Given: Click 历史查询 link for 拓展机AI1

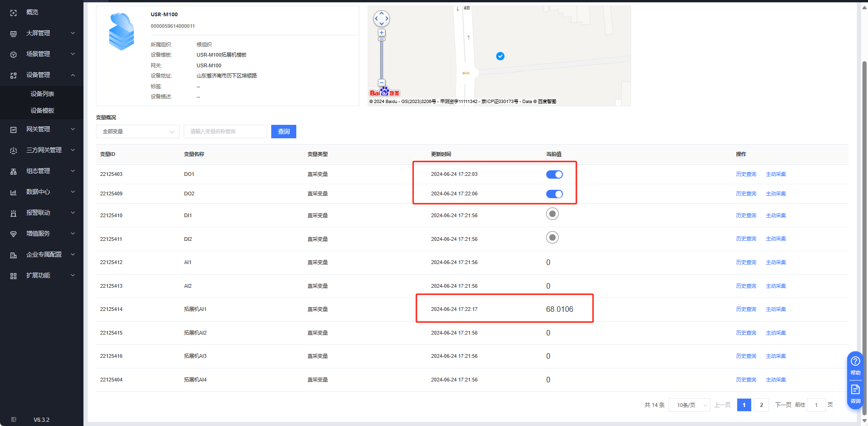Looking at the screenshot, I should 746,310.
